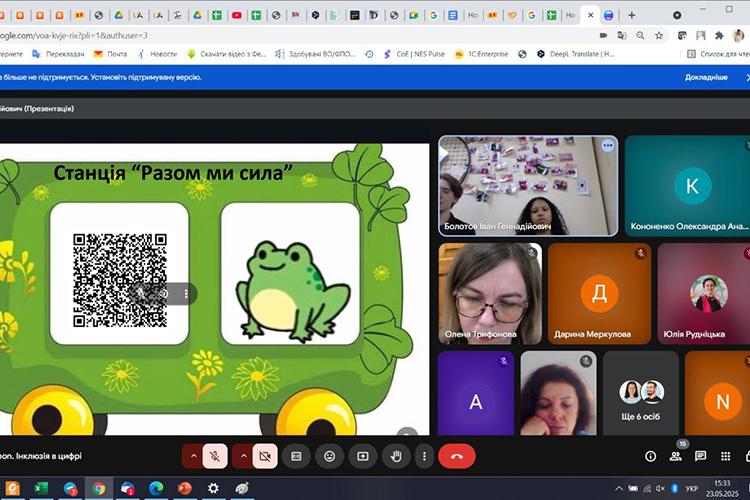Select the Олена Трифонова video tile
Image resolution: width=750 pixels, height=500 pixels.
(x=490, y=293)
